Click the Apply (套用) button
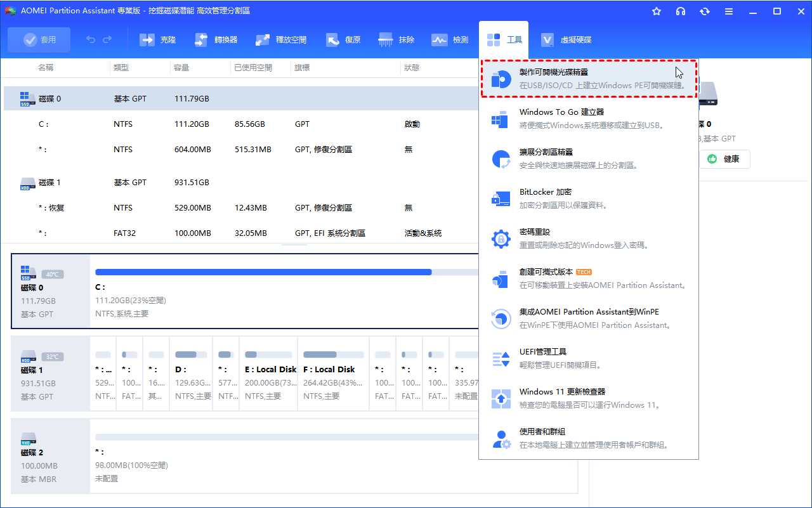This screenshot has width=812, height=508. click(x=39, y=40)
